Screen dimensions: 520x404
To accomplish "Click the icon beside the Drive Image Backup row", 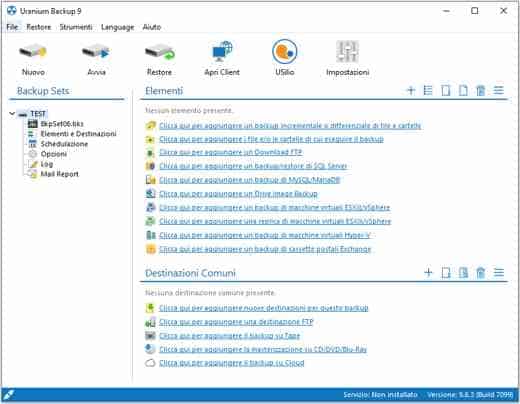I will pos(151,193).
